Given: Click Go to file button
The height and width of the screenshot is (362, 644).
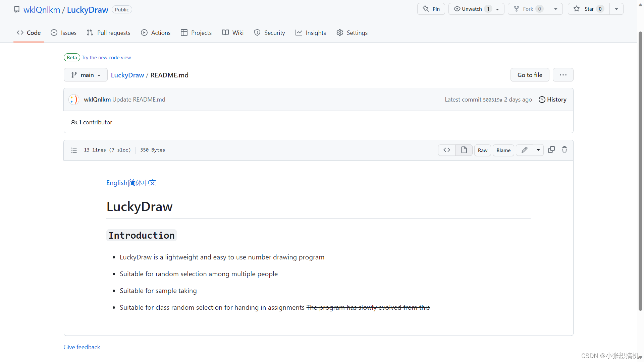Looking at the screenshot, I should coord(530,75).
